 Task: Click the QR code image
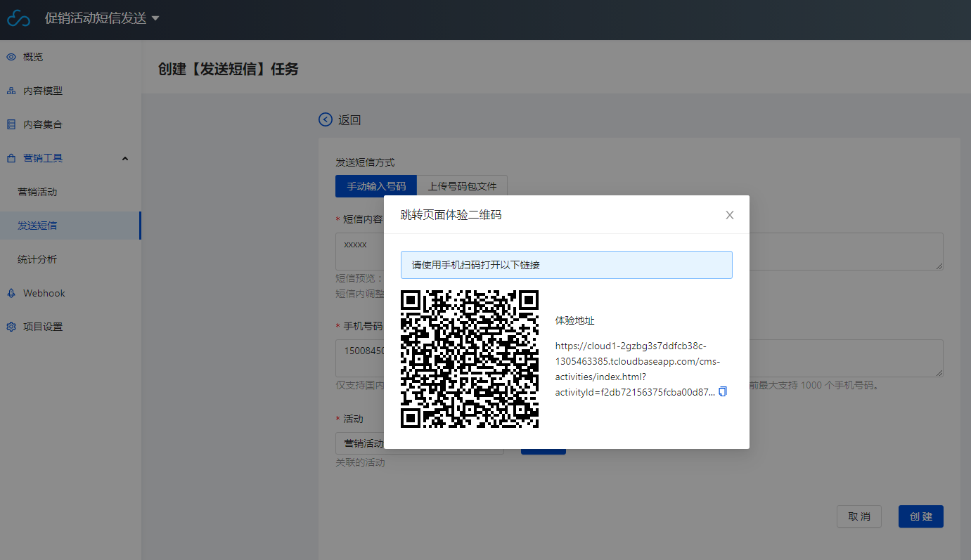pos(470,359)
